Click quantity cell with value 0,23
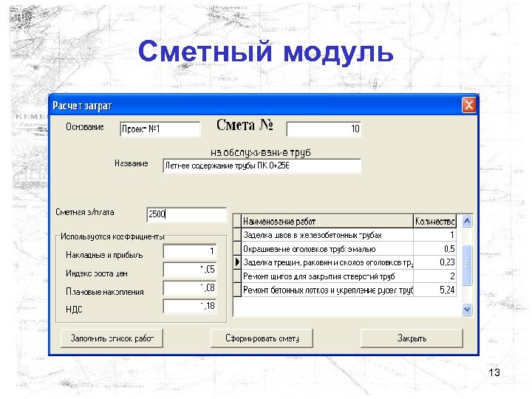Image resolution: width=532 pixels, height=399 pixels. [x=434, y=262]
